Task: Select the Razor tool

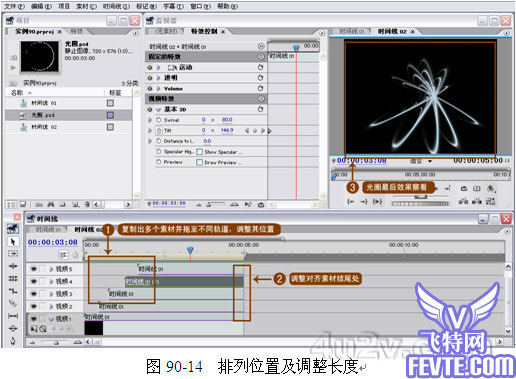Action: (x=13, y=303)
